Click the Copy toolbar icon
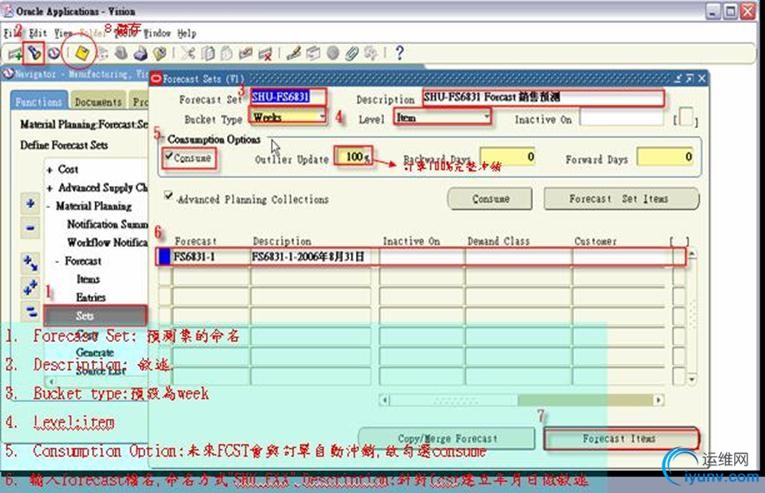The image size is (765, 493). tap(208, 53)
